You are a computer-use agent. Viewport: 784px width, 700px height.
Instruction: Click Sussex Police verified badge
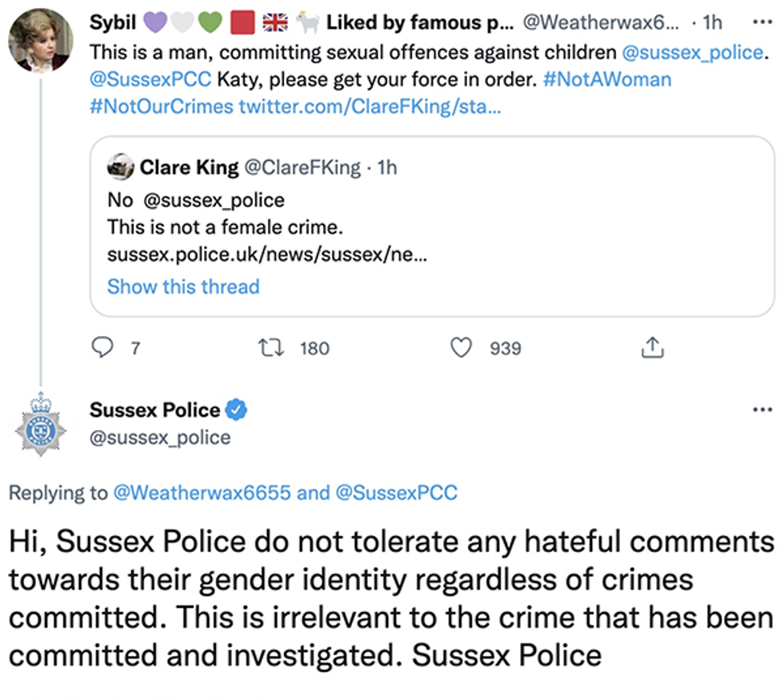tap(236, 410)
